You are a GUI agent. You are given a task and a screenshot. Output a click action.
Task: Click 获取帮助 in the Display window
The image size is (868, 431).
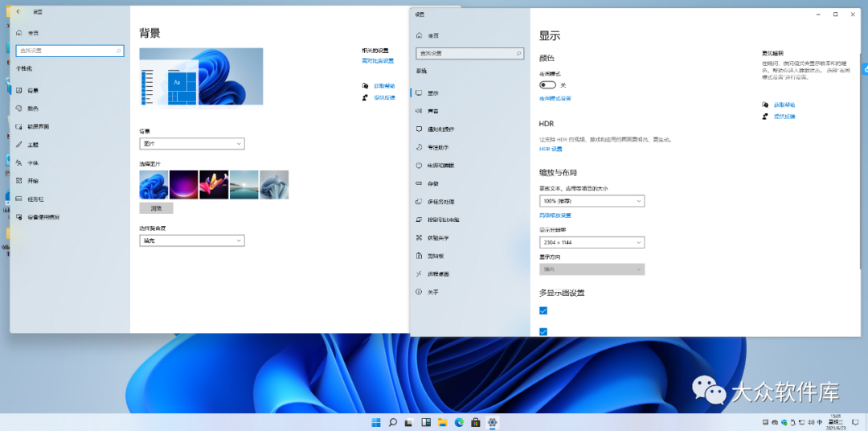[x=784, y=105]
